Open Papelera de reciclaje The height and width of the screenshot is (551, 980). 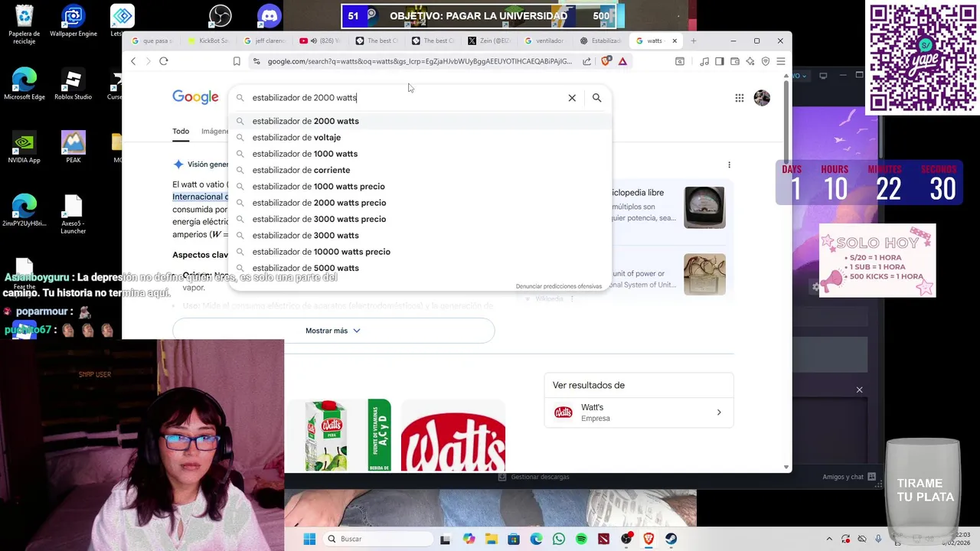[24, 24]
